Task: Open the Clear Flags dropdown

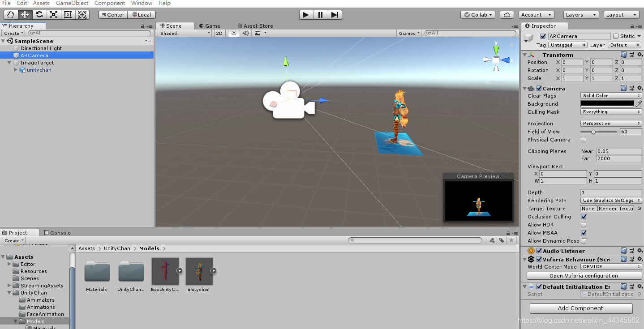Action: click(611, 95)
